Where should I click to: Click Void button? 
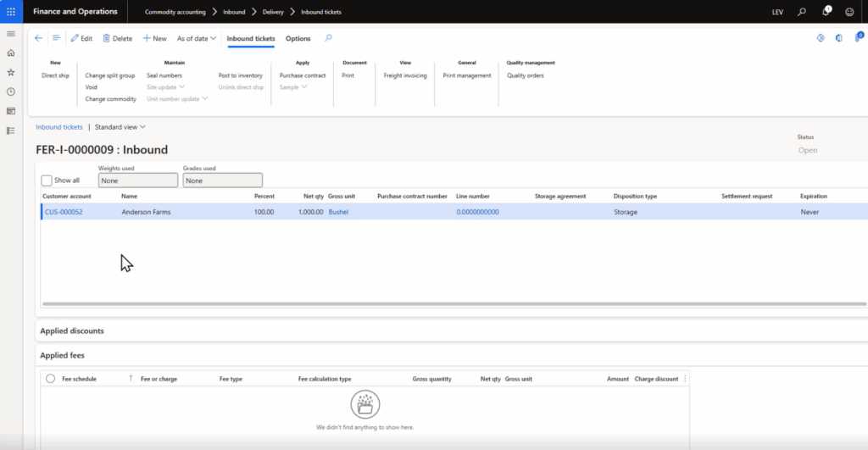(x=92, y=87)
